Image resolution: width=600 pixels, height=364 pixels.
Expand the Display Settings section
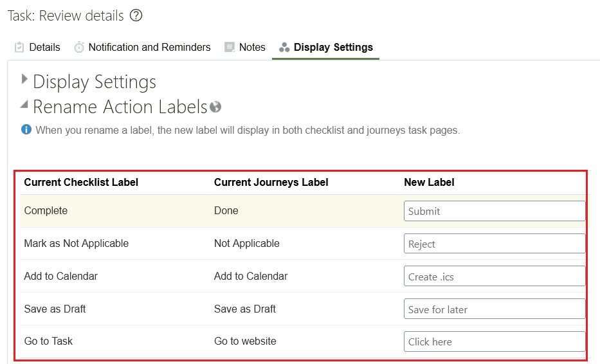pyautogui.click(x=24, y=79)
